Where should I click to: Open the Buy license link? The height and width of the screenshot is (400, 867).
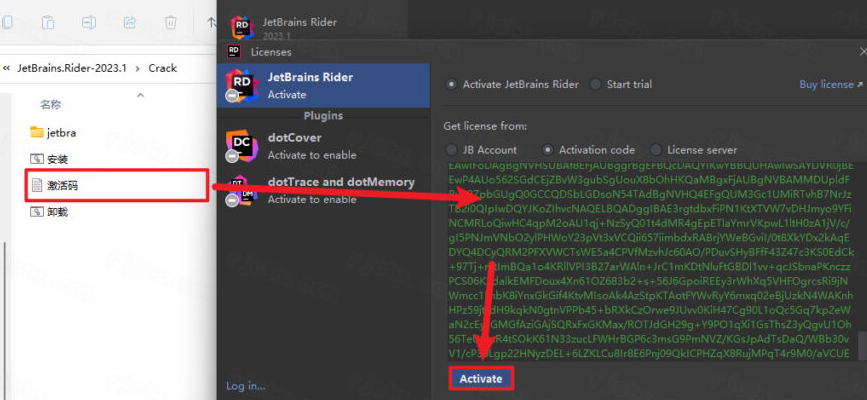pyautogui.click(x=831, y=85)
